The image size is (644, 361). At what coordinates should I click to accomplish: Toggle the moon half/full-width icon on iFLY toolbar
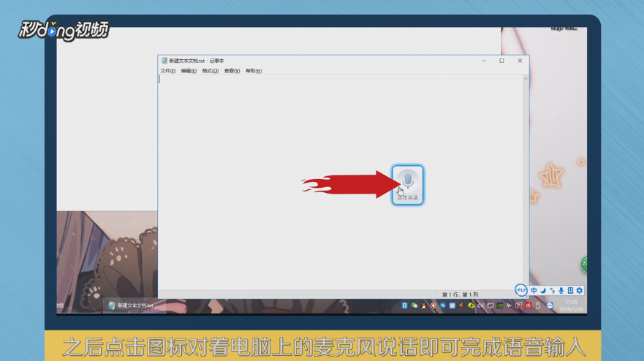[543, 290]
